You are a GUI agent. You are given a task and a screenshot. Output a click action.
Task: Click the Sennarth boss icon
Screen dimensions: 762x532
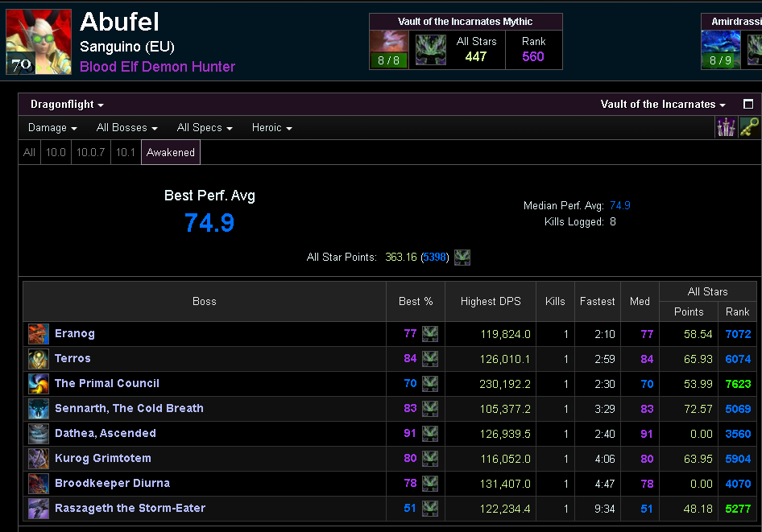[x=39, y=409]
